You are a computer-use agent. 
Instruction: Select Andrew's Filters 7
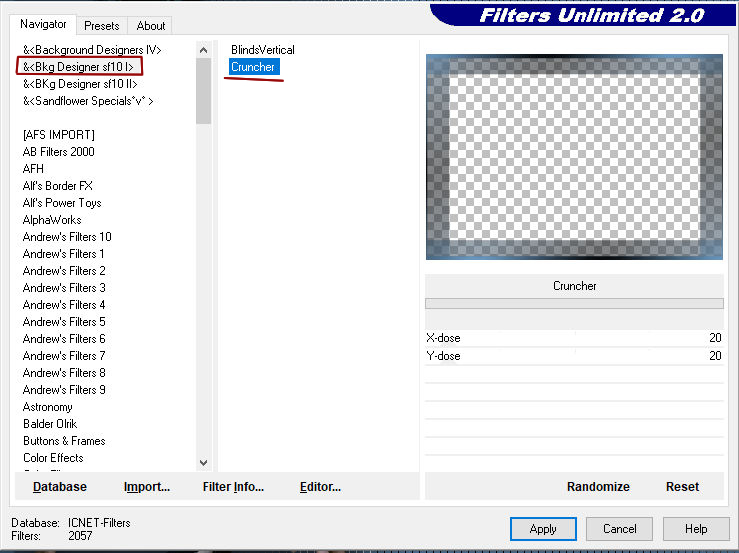(64, 355)
